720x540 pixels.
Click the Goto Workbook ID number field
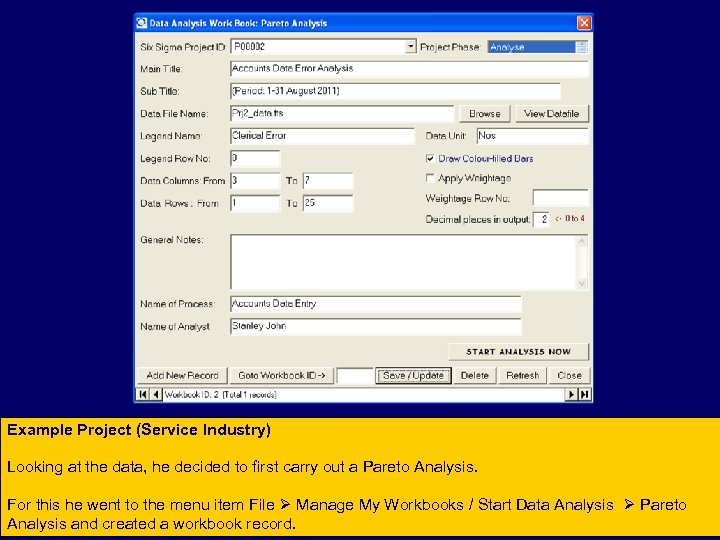click(x=354, y=376)
